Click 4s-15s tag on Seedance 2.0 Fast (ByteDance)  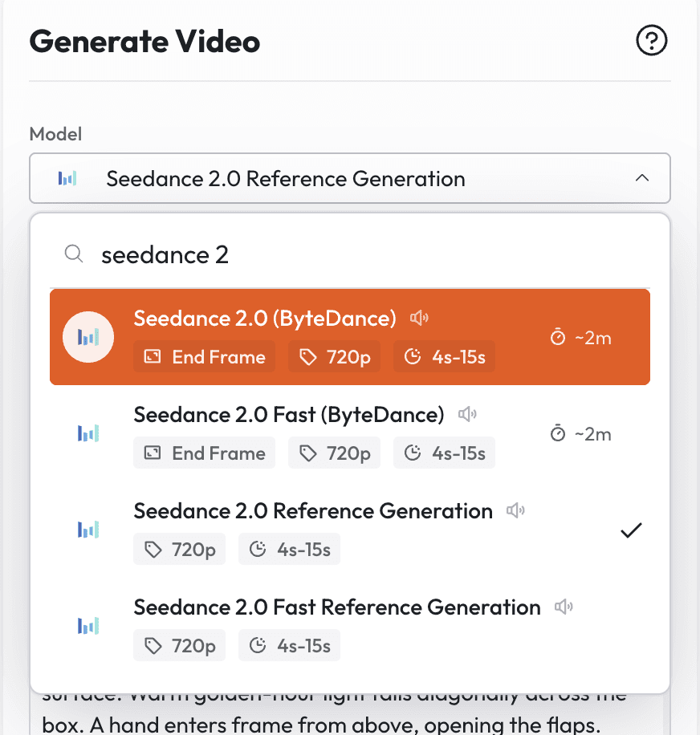tap(444, 453)
